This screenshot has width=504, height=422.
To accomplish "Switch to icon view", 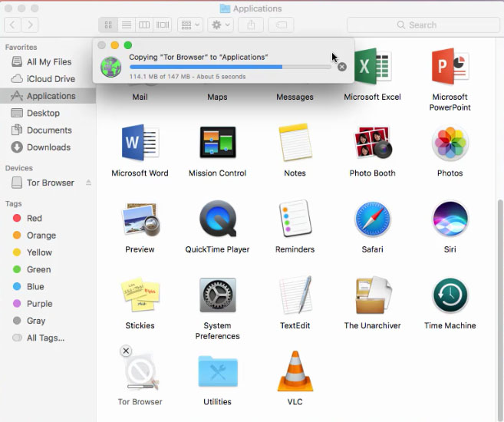I will tap(109, 25).
